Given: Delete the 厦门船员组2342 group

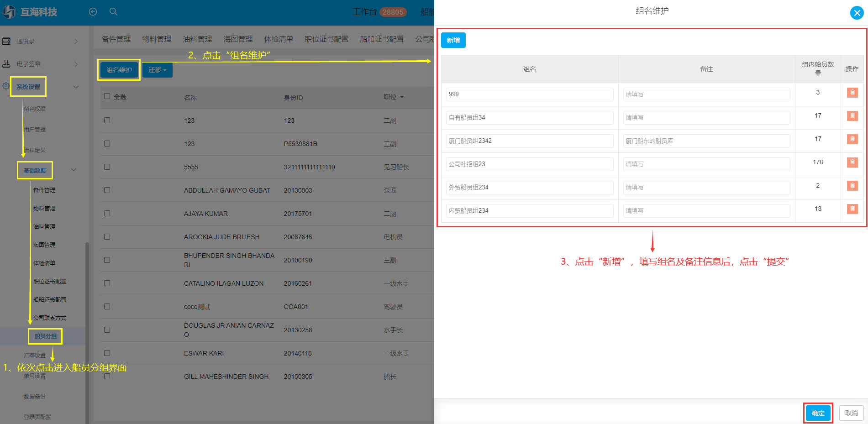Looking at the screenshot, I should pos(852,139).
